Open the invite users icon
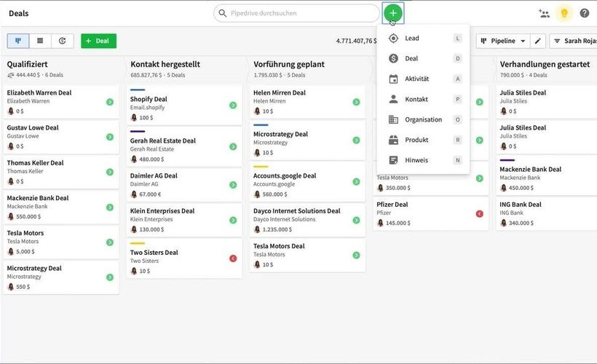The width and height of the screenshot is (597, 364). point(544,13)
